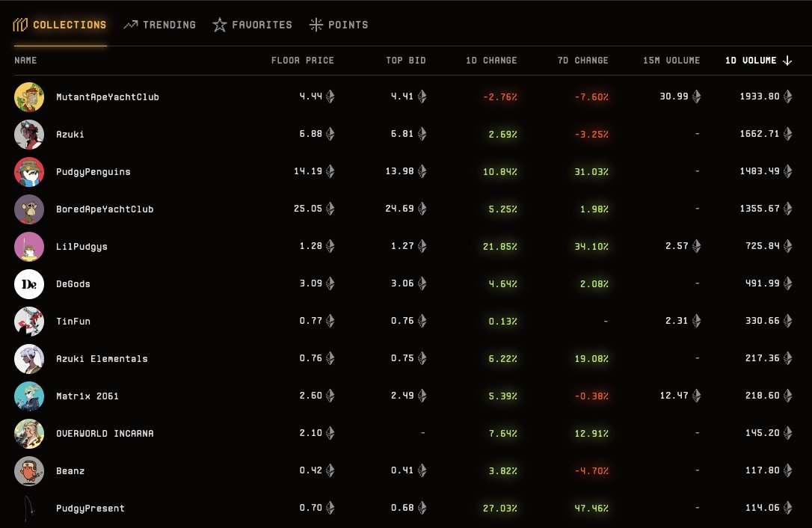Open the DeGods collection name
Viewport: 812px width, 528px height.
click(x=73, y=284)
